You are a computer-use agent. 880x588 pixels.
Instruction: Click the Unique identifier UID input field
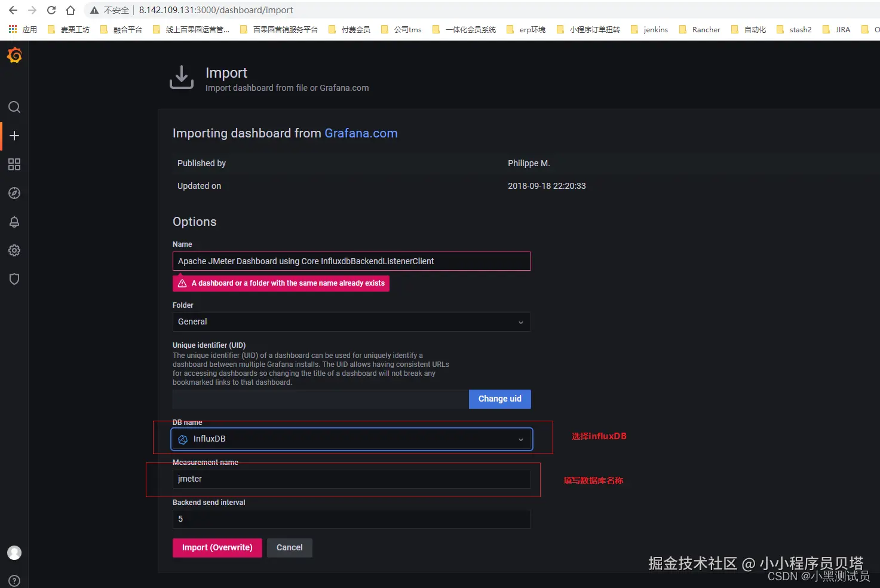pyautogui.click(x=321, y=399)
